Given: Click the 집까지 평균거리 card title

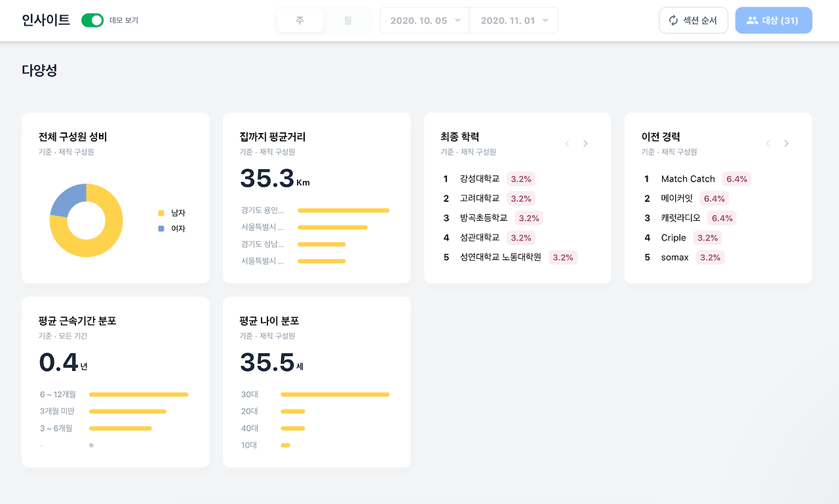Looking at the screenshot, I should pyautogui.click(x=273, y=137).
